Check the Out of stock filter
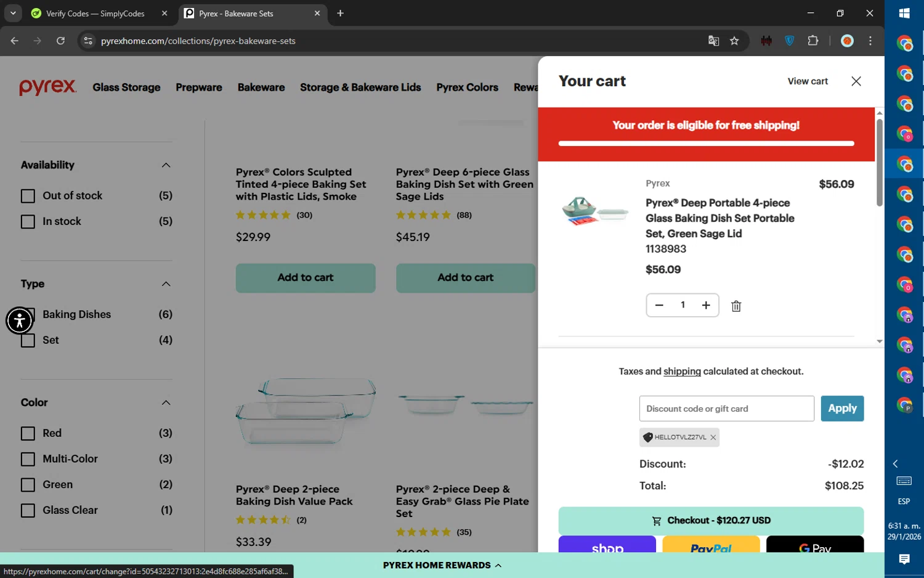The width and height of the screenshot is (924, 578). 28,196
